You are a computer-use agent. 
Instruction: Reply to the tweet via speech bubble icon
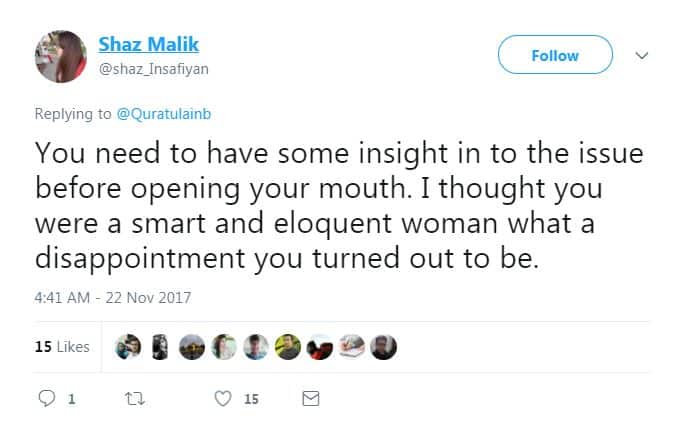[x=45, y=399]
